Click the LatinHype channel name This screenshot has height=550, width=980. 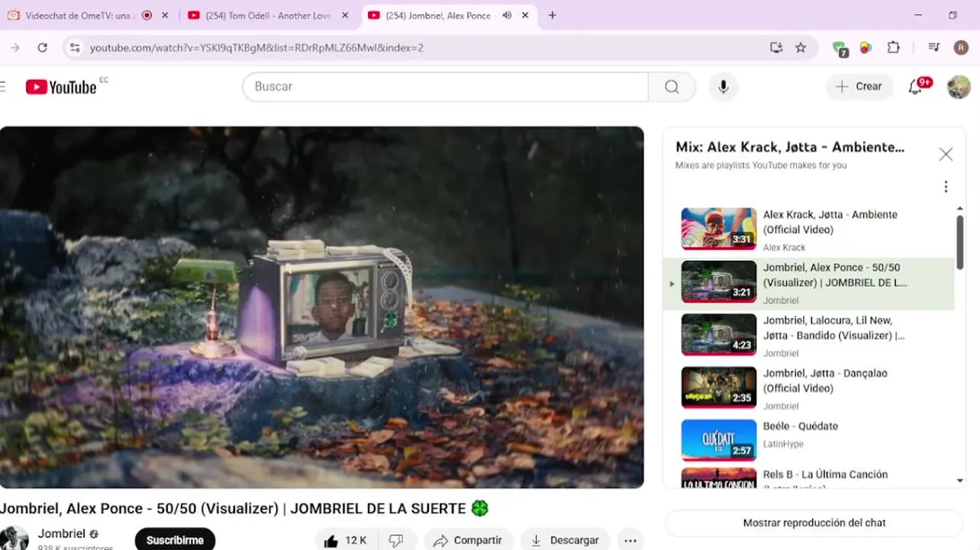(x=783, y=444)
